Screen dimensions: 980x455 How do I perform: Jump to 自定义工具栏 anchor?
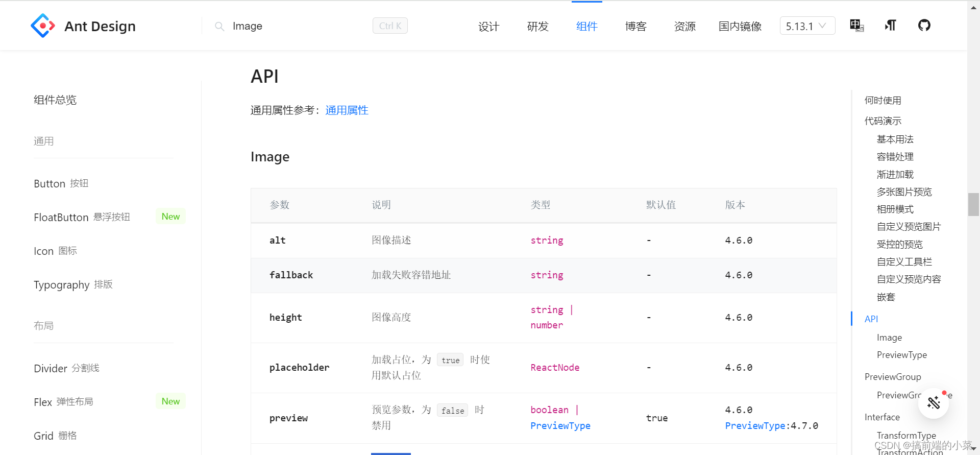904,262
